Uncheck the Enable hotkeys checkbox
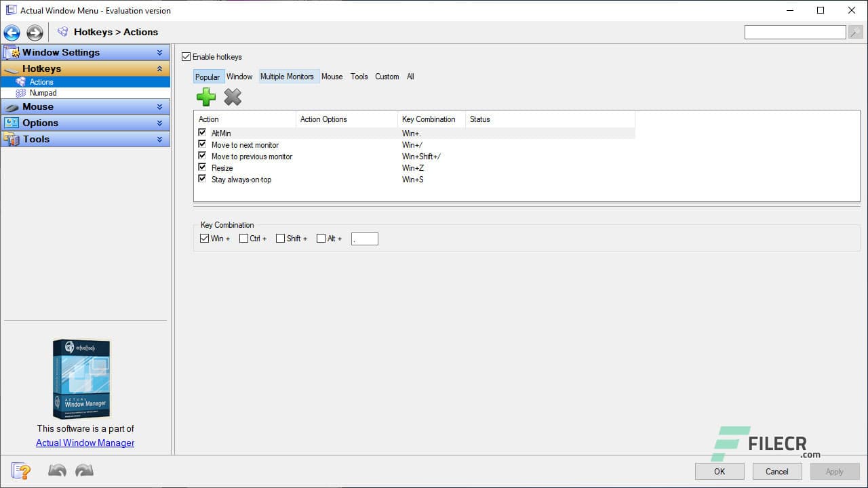The height and width of the screenshot is (488, 868). pyautogui.click(x=186, y=56)
